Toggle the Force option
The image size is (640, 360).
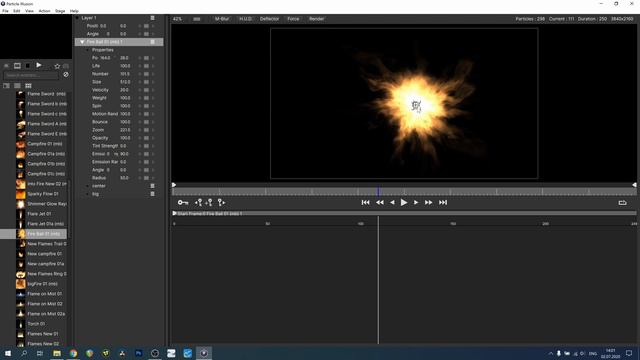pos(293,19)
